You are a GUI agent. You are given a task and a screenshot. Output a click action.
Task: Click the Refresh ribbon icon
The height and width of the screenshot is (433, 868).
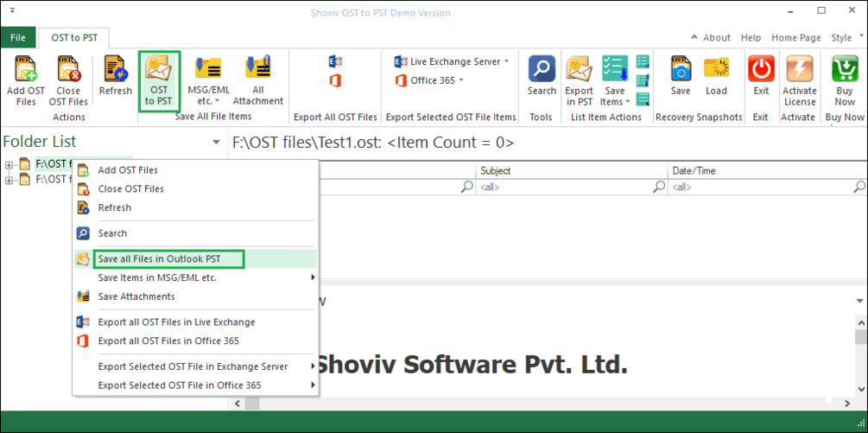pos(115,68)
